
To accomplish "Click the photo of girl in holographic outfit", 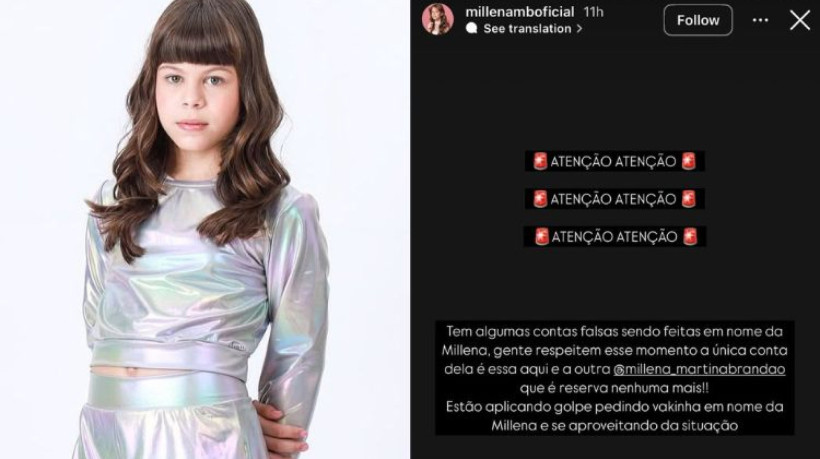I will tap(205, 230).
